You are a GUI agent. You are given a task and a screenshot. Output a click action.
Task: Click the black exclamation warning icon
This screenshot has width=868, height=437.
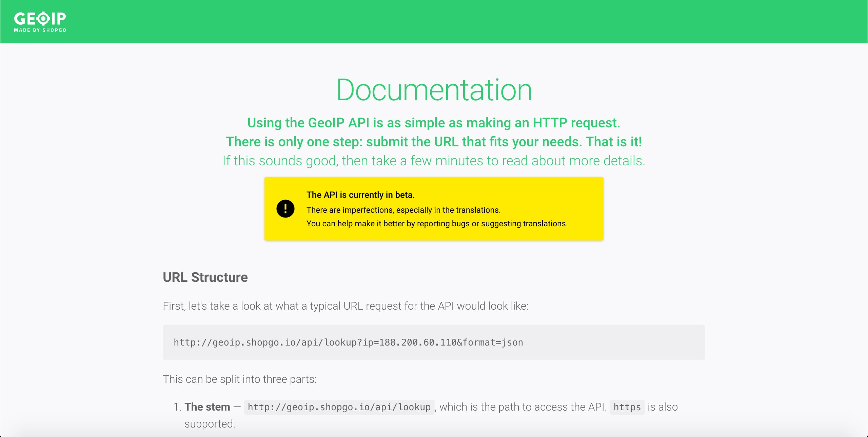click(x=285, y=208)
